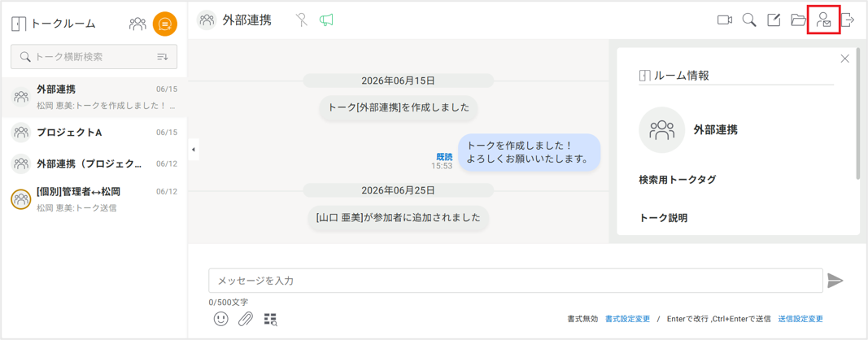Open in-room search magnifier icon
Image resolution: width=868 pixels, height=340 pixels.
tap(749, 20)
